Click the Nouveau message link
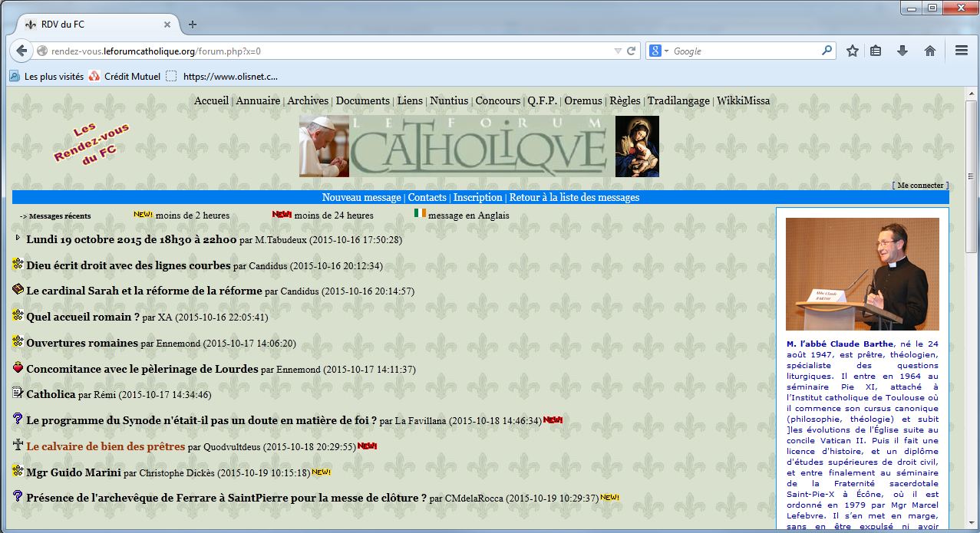This screenshot has width=980, height=533. tap(361, 197)
